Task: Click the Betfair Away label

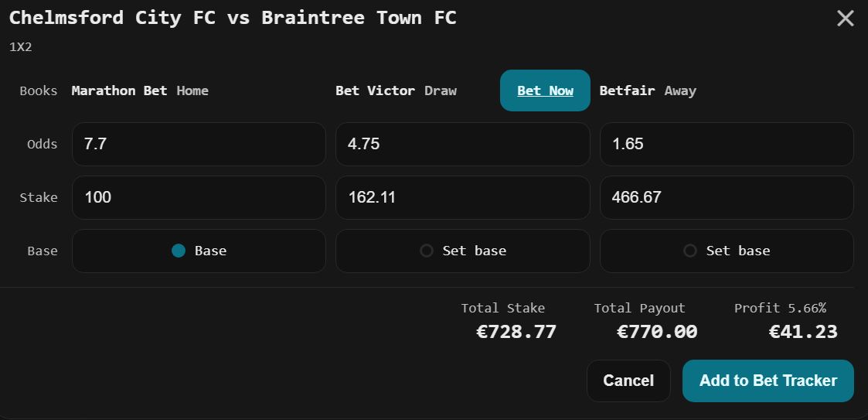Action: point(648,90)
